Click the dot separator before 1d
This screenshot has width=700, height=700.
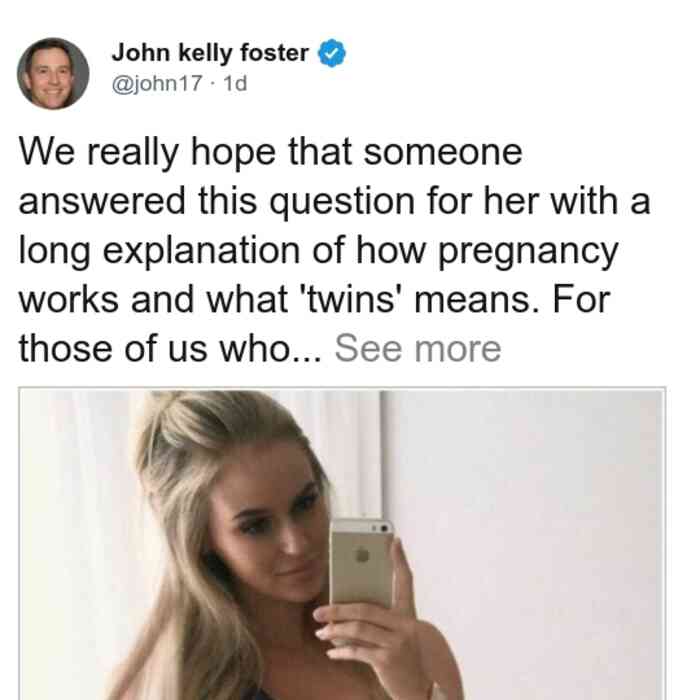pos(212,84)
